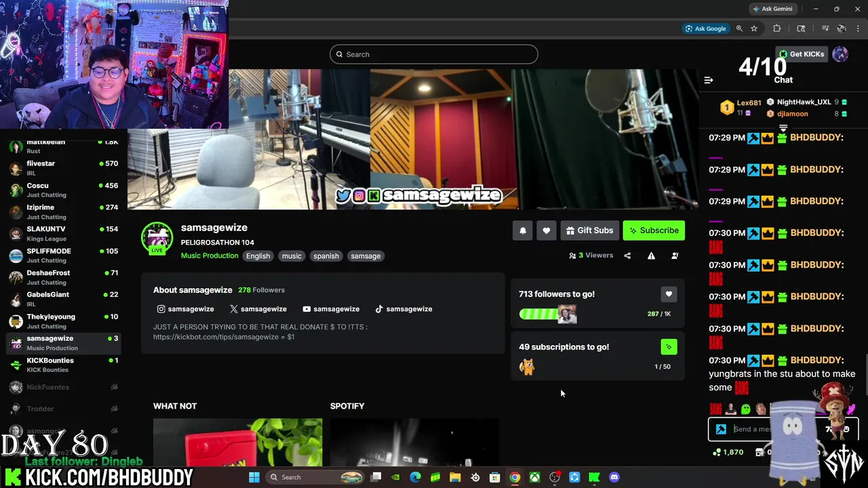Image resolution: width=868 pixels, height=488 pixels.
Task: Open samsagewize Instagram link
Action: click(x=186, y=309)
